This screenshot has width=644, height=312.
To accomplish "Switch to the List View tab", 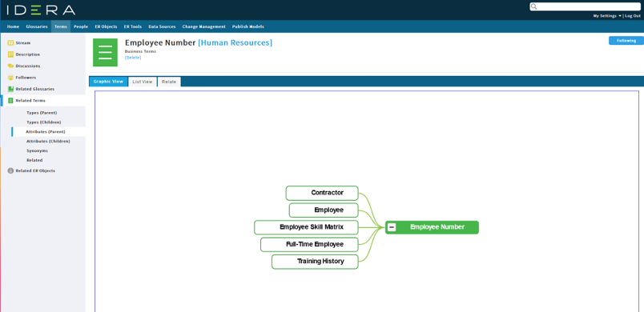I will tap(143, 82).
